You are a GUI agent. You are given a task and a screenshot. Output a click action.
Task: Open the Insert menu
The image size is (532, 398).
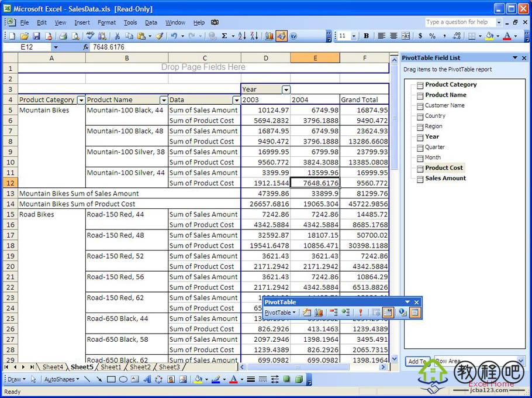(x=82, y=22)
